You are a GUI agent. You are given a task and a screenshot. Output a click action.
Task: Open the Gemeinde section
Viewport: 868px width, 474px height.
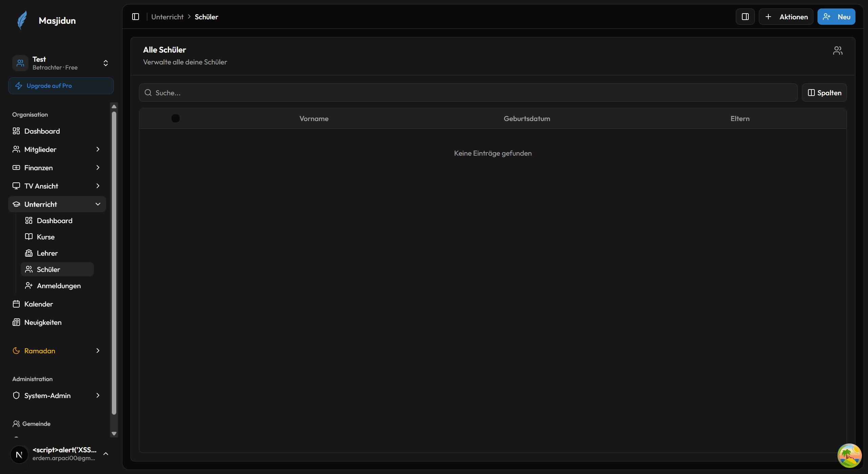(36, 423)
